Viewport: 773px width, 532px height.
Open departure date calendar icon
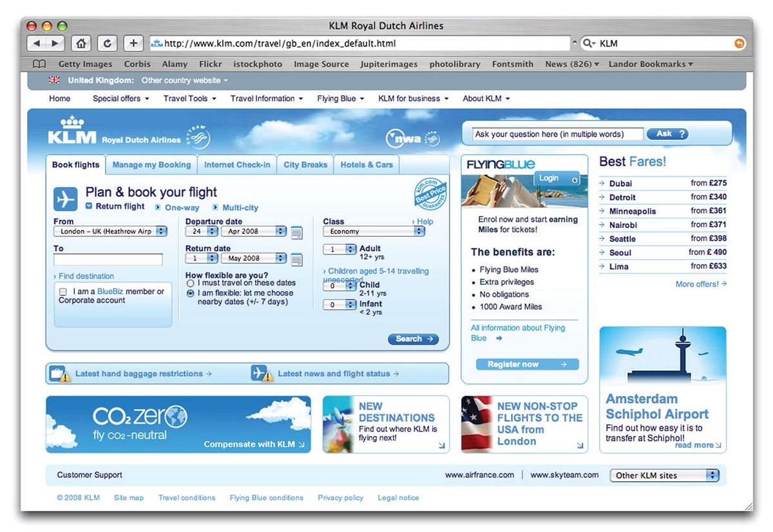[296, 233]
